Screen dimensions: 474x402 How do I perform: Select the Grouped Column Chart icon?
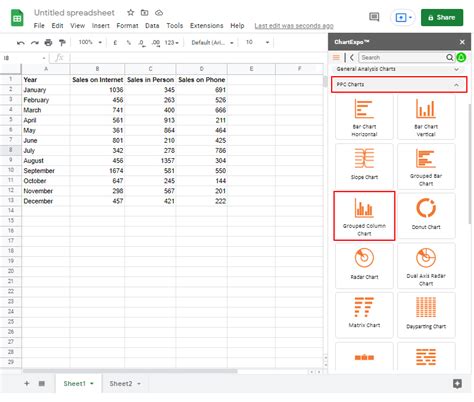(364, 216)
